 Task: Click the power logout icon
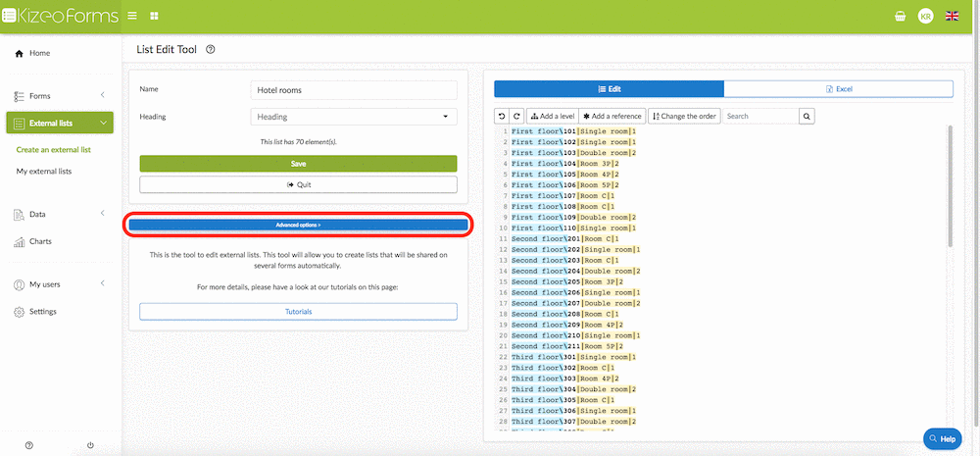[x=90, y=445]
